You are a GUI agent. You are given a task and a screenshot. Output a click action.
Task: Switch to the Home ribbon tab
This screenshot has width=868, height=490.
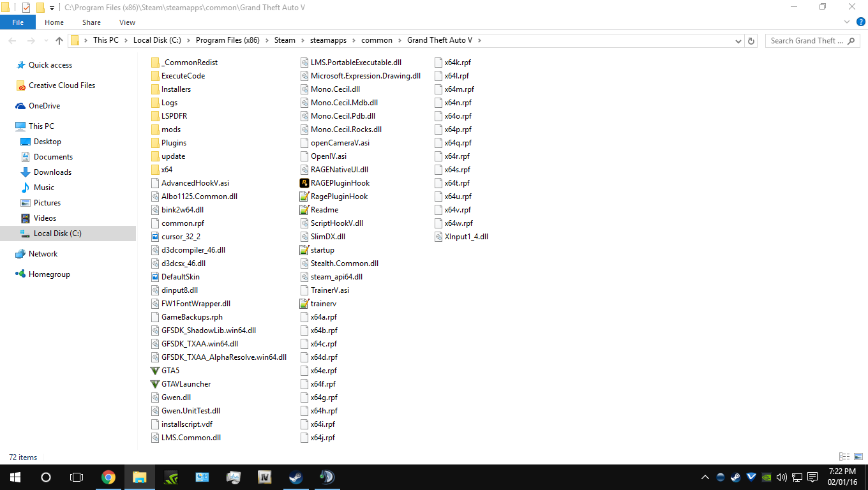(x=54, y=22)
